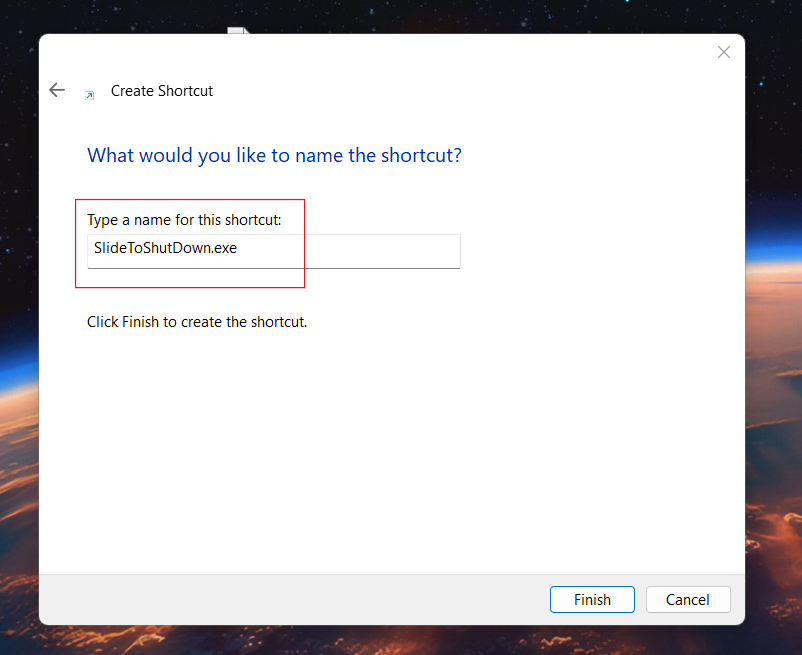Click the Finish button
Screen dimensions: 802x655
coord(592,599)
